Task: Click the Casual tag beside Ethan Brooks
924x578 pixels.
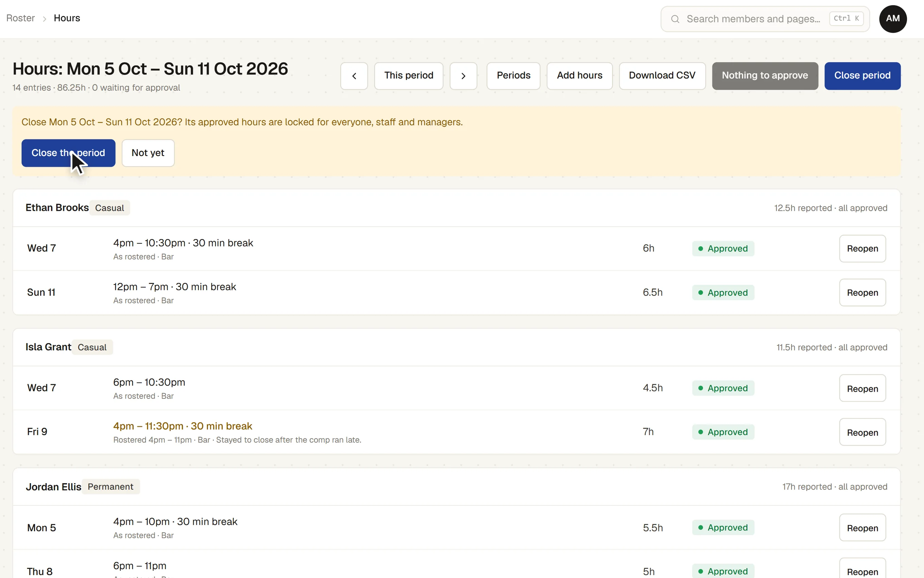Action: pos(110,208)
